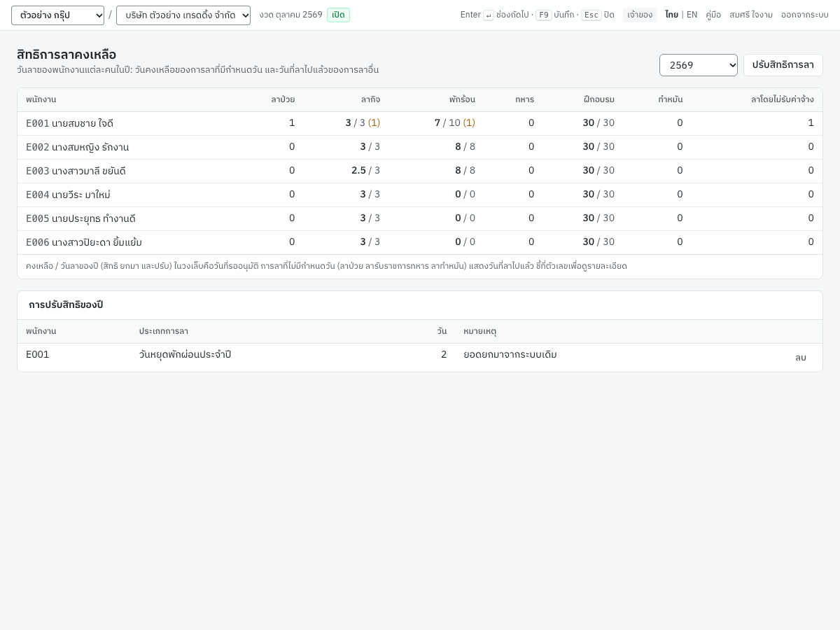Click the 7 / 10 (1) vacation balance for E001
The width and height of the screenshot is (840, 630).
[x=455, y=123]
